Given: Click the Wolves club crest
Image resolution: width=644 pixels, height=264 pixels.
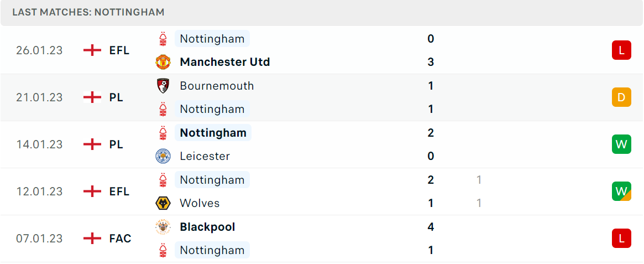Looking at the screenshot, I should coord(163,203).
